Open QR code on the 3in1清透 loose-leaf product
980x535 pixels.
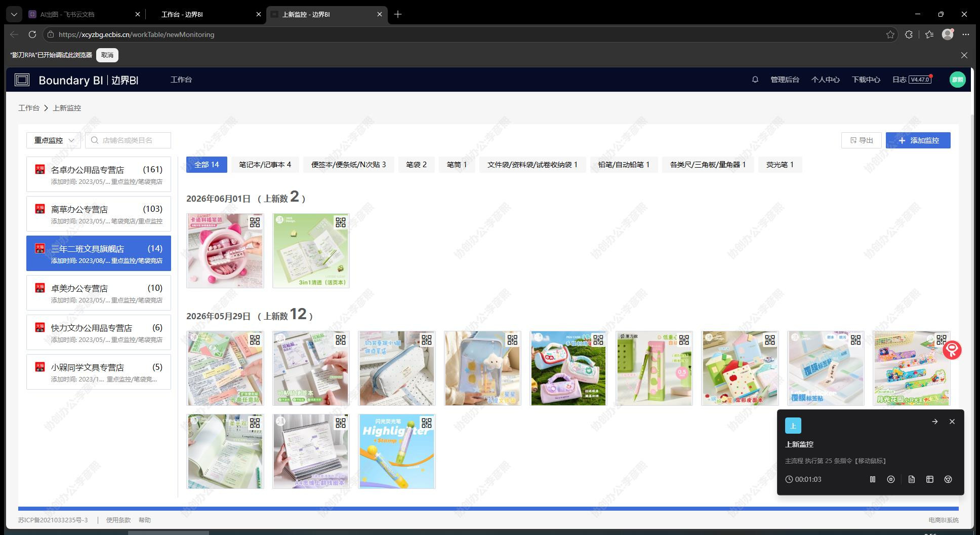pyautogui.click(x=341, y=222)
